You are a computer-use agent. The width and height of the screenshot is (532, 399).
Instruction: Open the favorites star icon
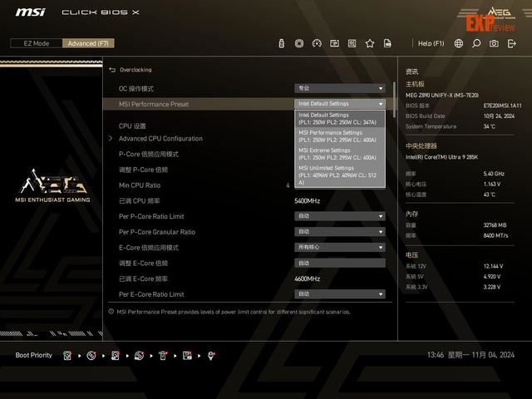click(x=370, y=43)
